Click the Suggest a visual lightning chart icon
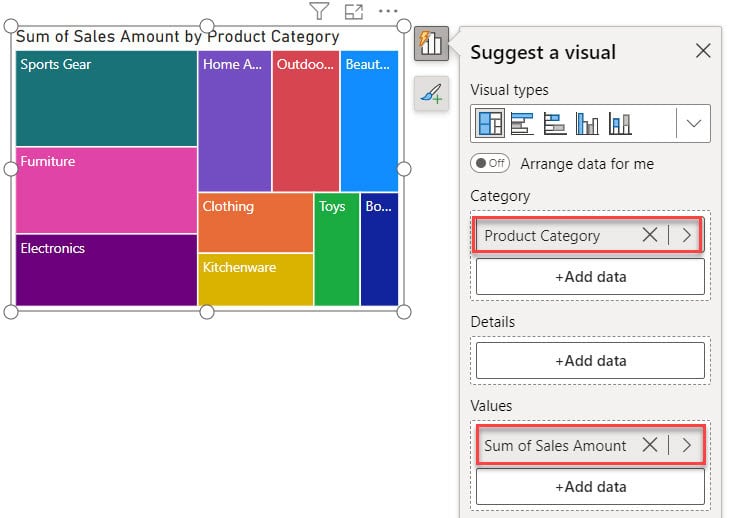The height and width of the screenshot is (518, 730). tap(431, 44)
